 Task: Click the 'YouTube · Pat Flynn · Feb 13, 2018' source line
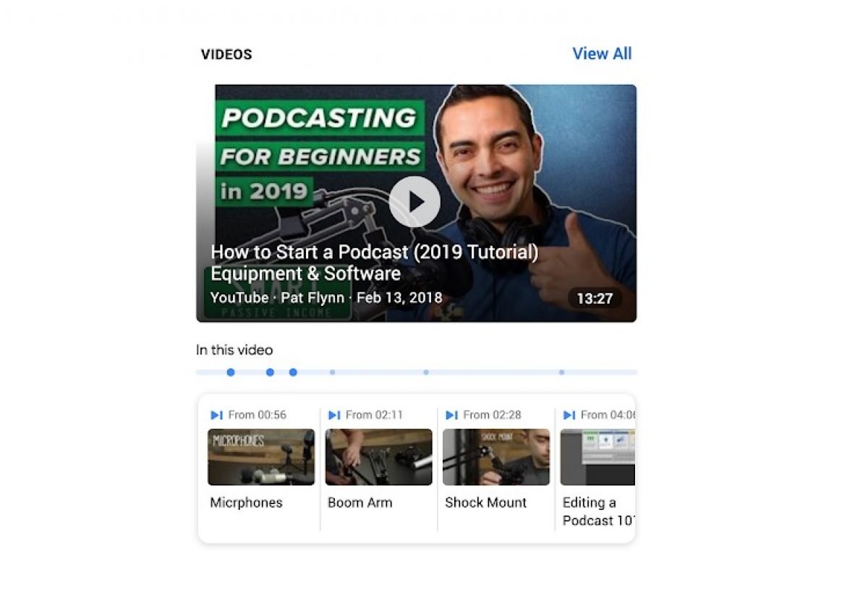click(x=326, y=297)
